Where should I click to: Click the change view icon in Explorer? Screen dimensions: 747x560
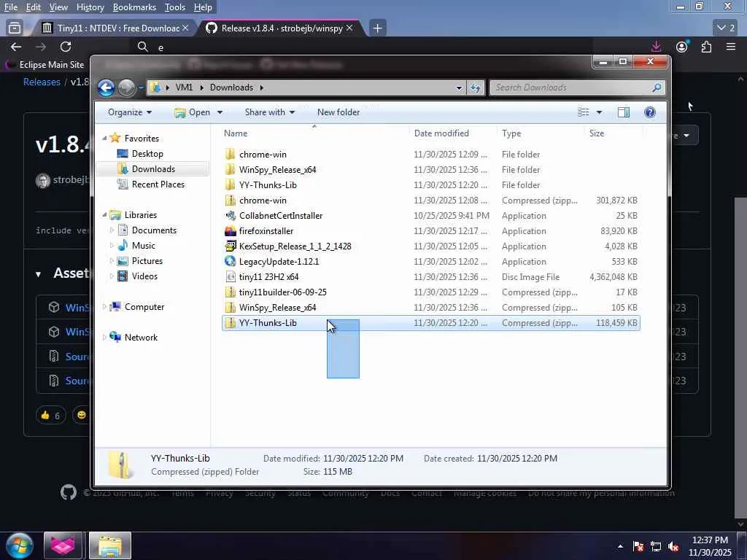pyautogui.click(x=583, y=112)
